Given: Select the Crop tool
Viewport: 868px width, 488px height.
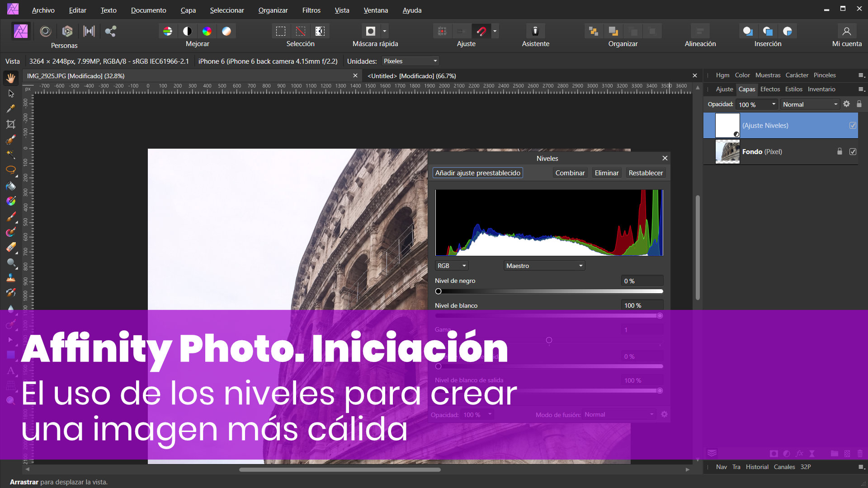Looking at the screenshot, I should tap(11, 124).
